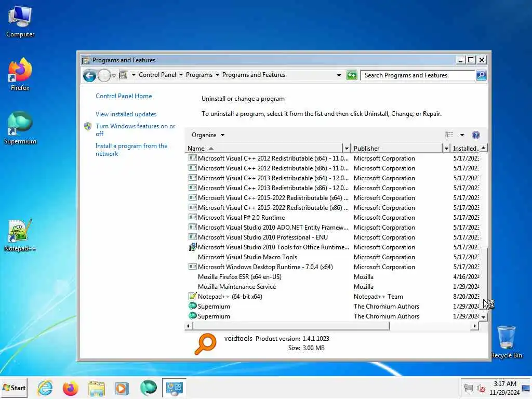Click the Windows features shield icon
This screenshot has height=399, width=532.
point(88,126)
